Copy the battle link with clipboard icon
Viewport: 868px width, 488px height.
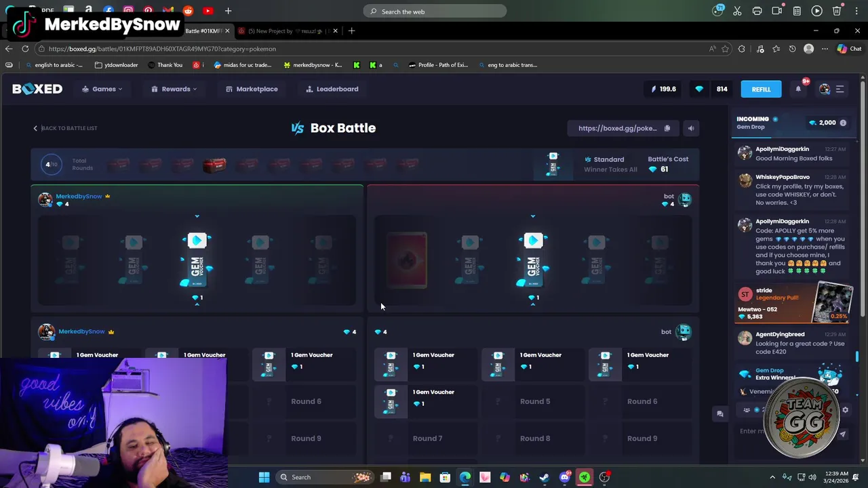pos(667,128)
